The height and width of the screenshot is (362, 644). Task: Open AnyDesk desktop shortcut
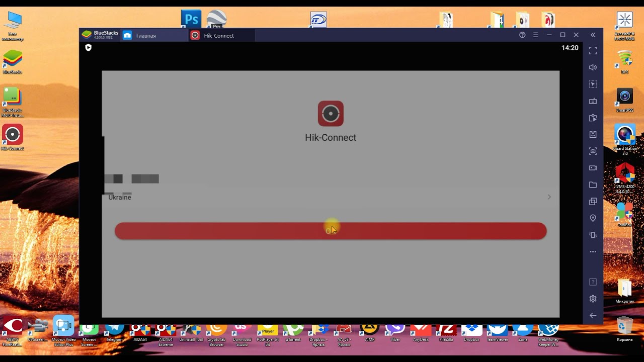coord(421,332)
